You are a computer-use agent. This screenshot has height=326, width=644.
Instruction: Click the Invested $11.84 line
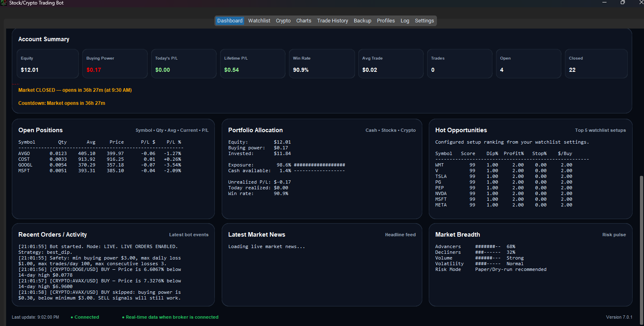click(x=260, y=153)
